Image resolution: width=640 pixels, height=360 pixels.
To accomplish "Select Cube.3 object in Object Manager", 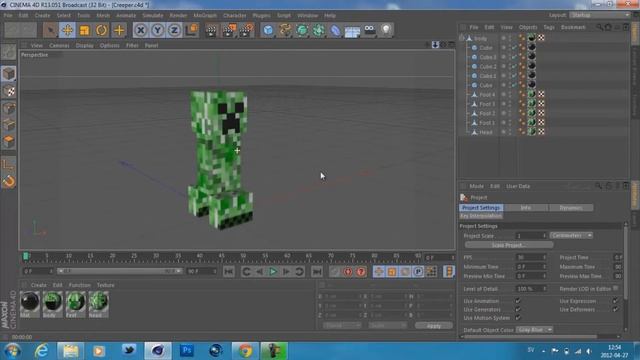I will 488,57.
